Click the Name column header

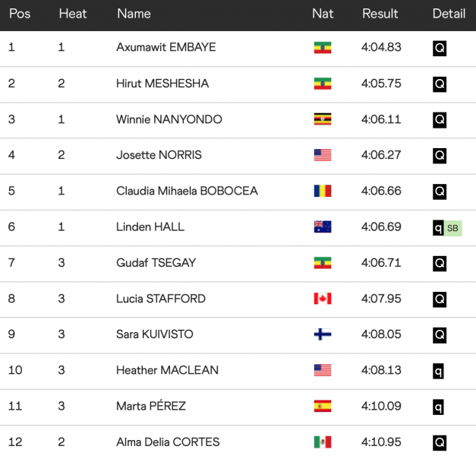tap(134, 14)
